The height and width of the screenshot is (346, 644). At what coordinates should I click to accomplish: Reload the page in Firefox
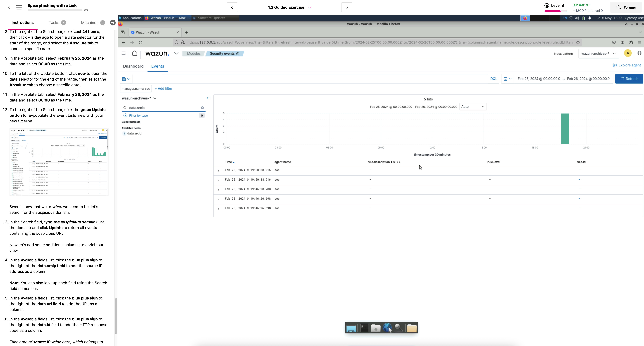(x=141, y=43)
